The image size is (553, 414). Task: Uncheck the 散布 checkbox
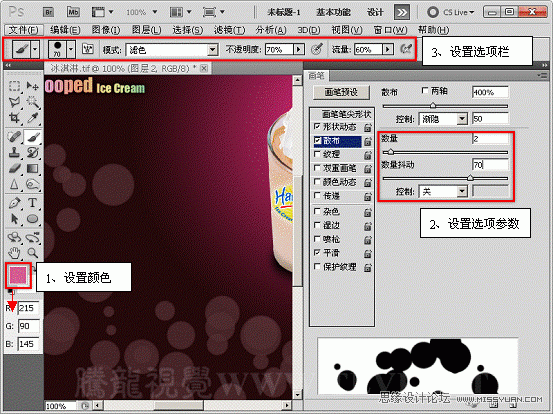pos(317,141)
